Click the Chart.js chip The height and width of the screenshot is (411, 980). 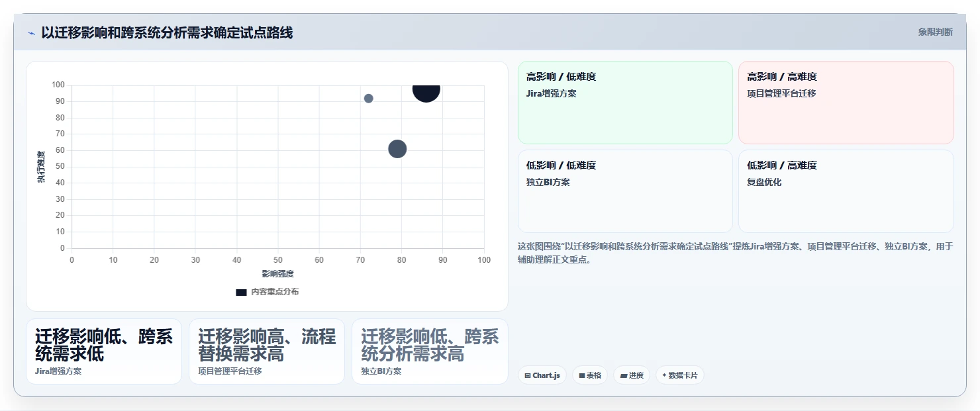(542, 375)
